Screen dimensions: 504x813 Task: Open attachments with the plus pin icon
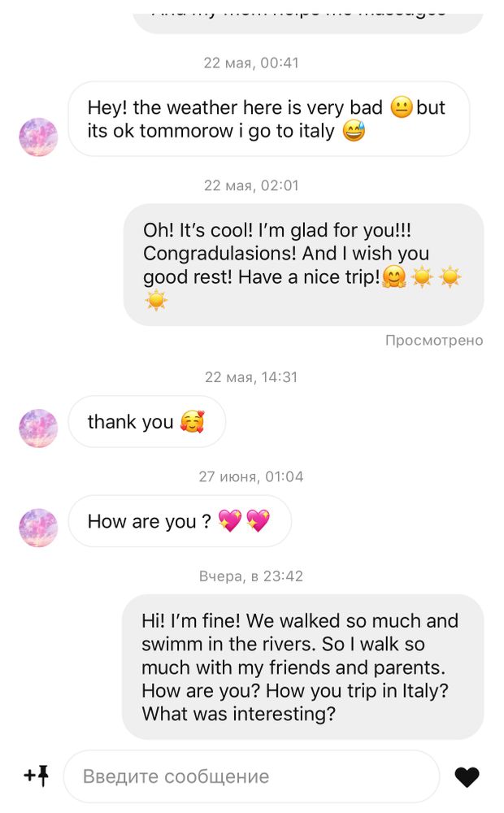(x=37, y=776)
